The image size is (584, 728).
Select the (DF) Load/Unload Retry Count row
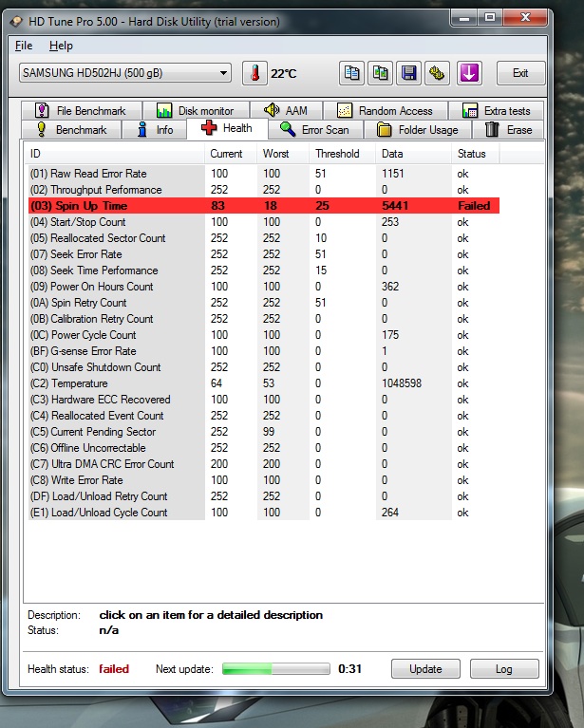(264, 496)
